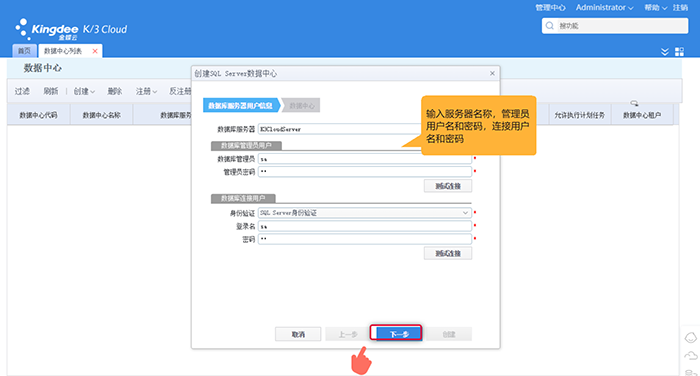Expand the Register (注册) toolbar dropdown
Screen dimensions: 700x376
coord(146,91)
